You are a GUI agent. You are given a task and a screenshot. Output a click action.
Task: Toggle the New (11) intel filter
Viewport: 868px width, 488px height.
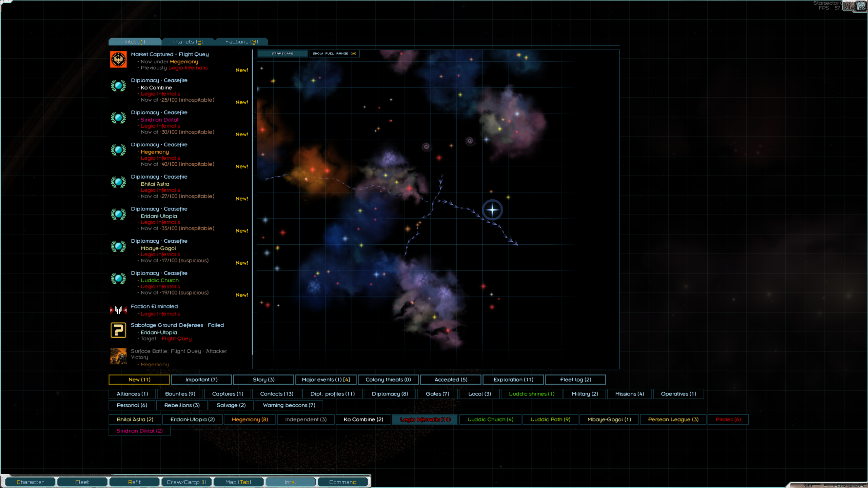point(139,380)
